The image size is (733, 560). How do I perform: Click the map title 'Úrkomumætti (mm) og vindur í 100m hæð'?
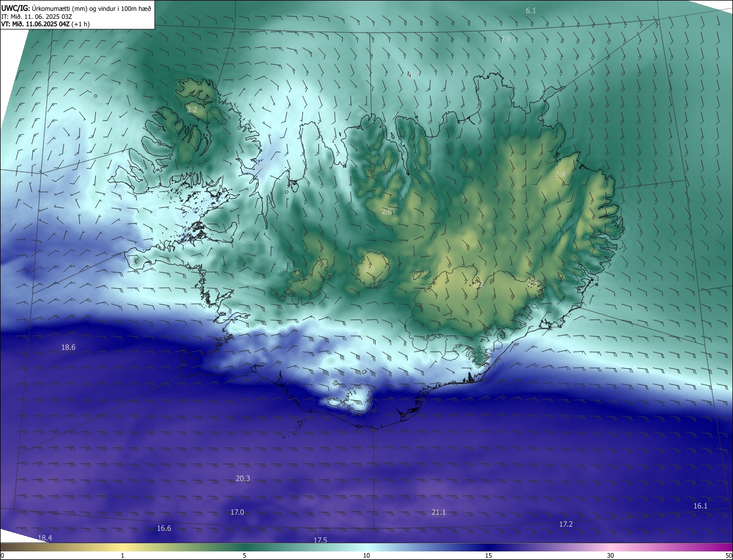click(x=91, y=7)
